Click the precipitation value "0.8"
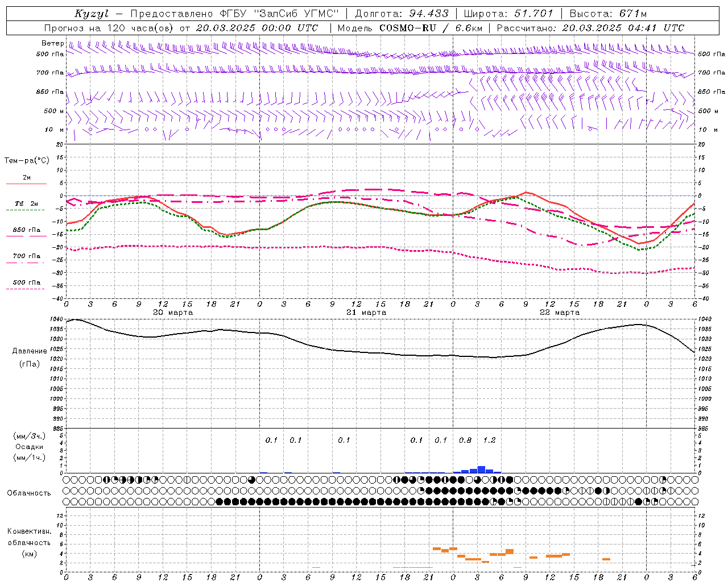This screenshot has width=728, height=582. tap(465, 440)
